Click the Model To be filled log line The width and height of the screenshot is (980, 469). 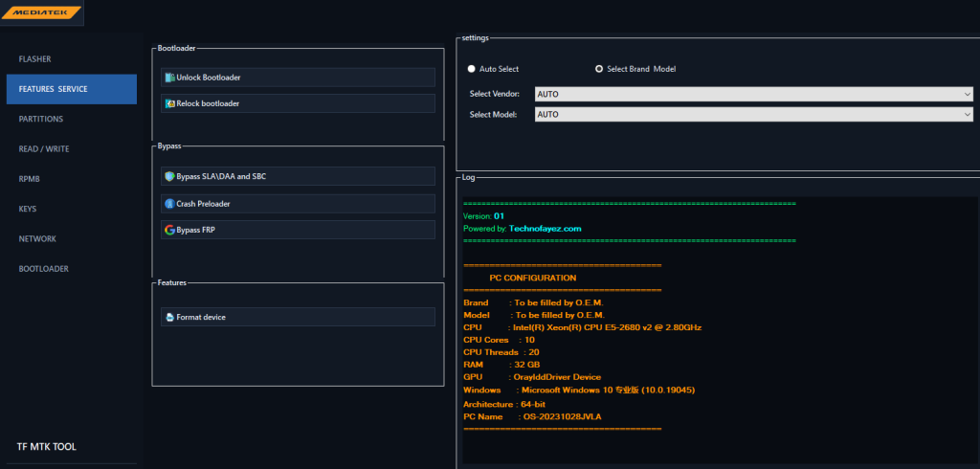coord(534,315)
